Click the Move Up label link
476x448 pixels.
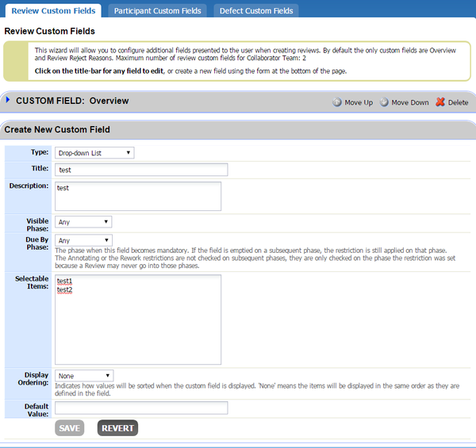click(x=359, y=102)
